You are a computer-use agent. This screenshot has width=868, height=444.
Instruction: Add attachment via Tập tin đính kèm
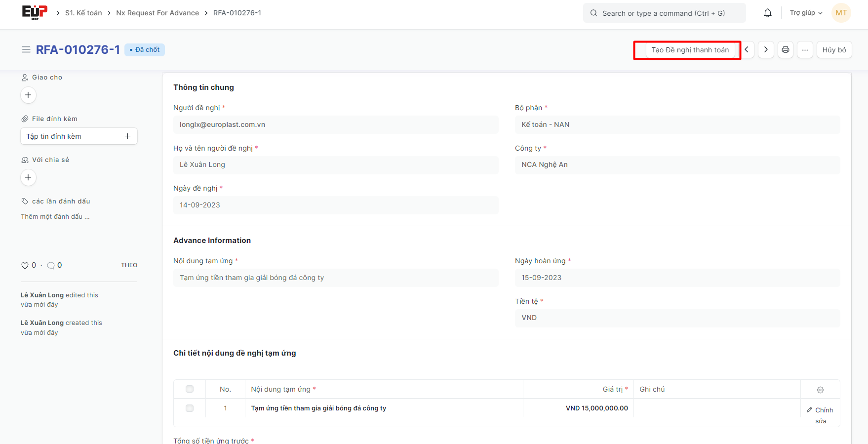click(x=79, y=136)
